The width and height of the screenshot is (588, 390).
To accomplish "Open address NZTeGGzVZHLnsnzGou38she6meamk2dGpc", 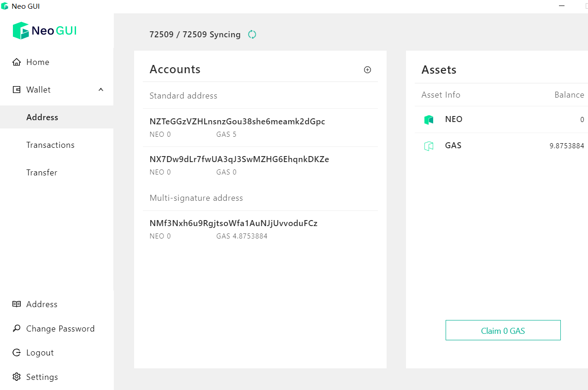I will pyautogui.click(x=260, y=128).
